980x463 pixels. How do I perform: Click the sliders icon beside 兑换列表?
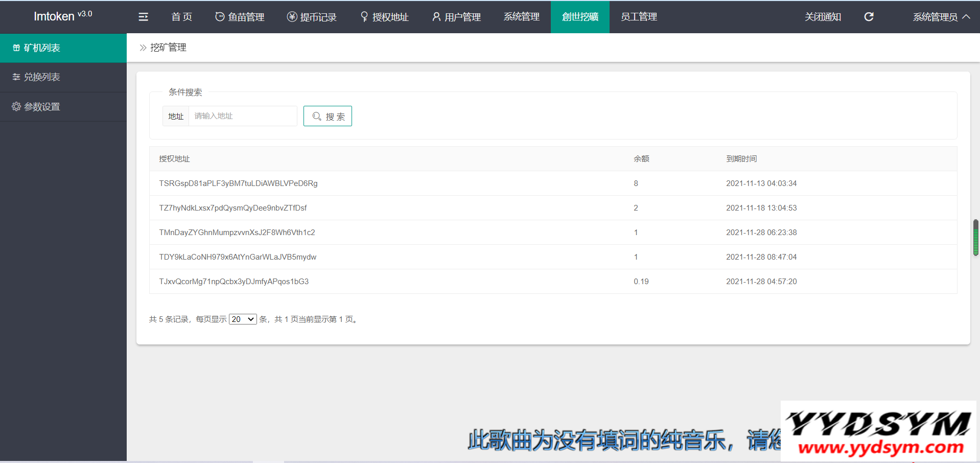(16, 77)
